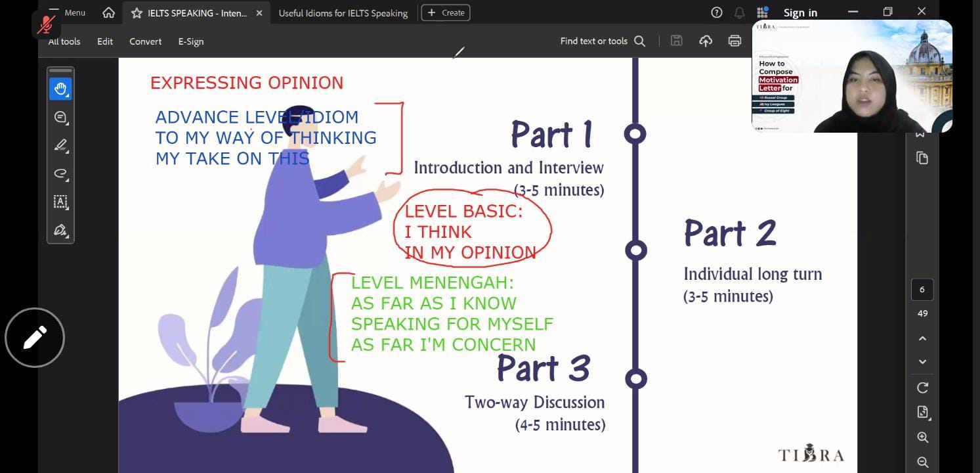980x473 pixels.
Task: Switch to IELTS SPEAKING tab
Action: pos(198,13)
